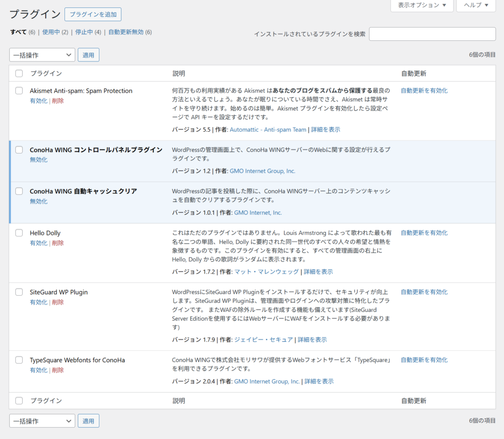504x439 pixels.
Task: Click the top 6個の項目 count
Action: coord(482,55)
